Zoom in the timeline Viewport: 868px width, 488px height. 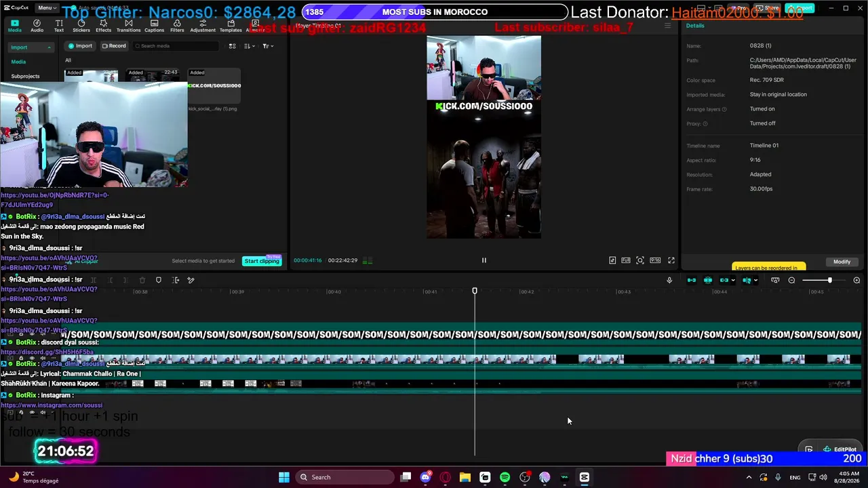point(856,280)
